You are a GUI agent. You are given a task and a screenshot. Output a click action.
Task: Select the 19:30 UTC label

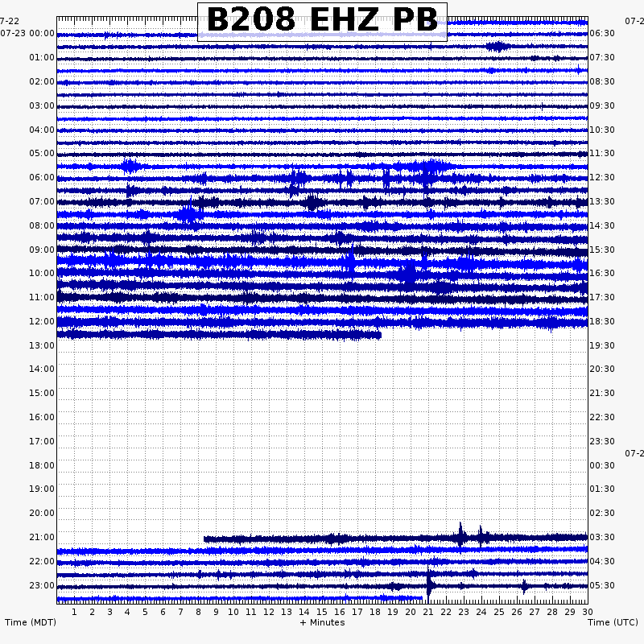[602, 346]
